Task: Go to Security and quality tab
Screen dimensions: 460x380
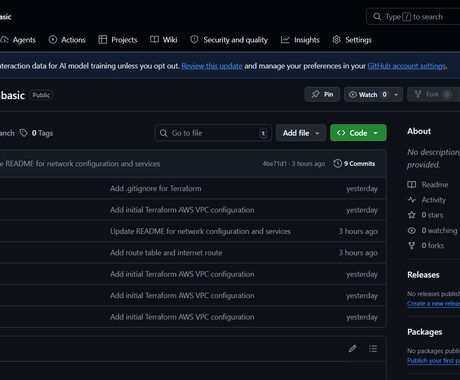Action: (229, 40)
